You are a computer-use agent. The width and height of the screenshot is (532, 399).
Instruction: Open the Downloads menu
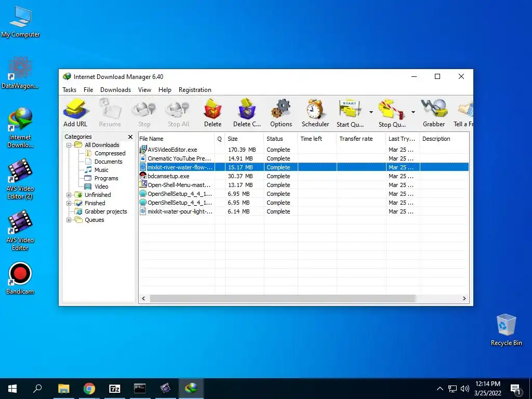(x=115, y=90)
